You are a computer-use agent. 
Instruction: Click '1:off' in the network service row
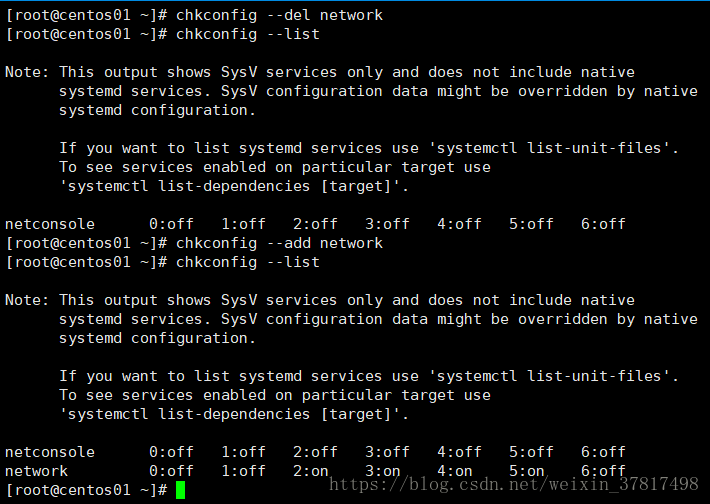tap(243, 471)
